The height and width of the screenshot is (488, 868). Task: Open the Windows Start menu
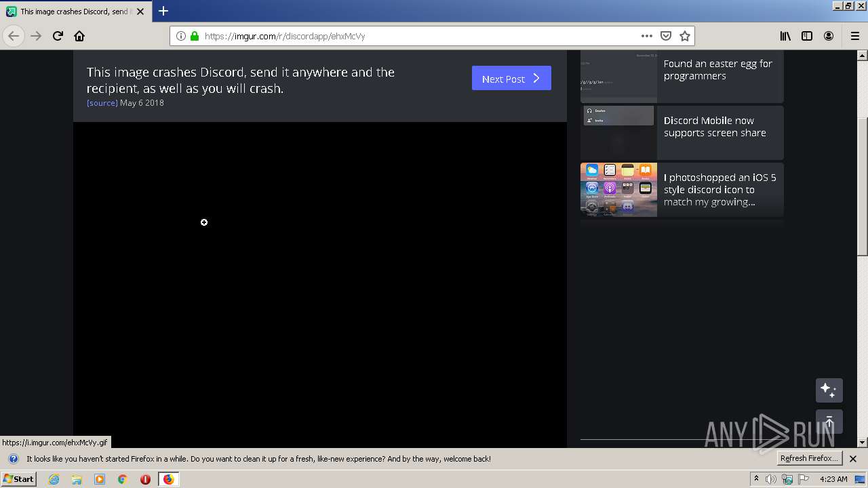pyautogui.click(x=18, y=479)
